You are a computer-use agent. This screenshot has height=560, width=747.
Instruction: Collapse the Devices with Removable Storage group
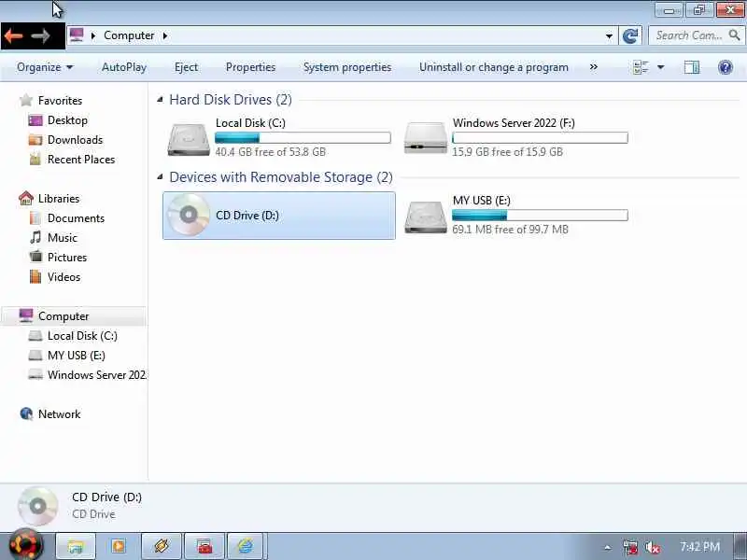pos(160,176)
